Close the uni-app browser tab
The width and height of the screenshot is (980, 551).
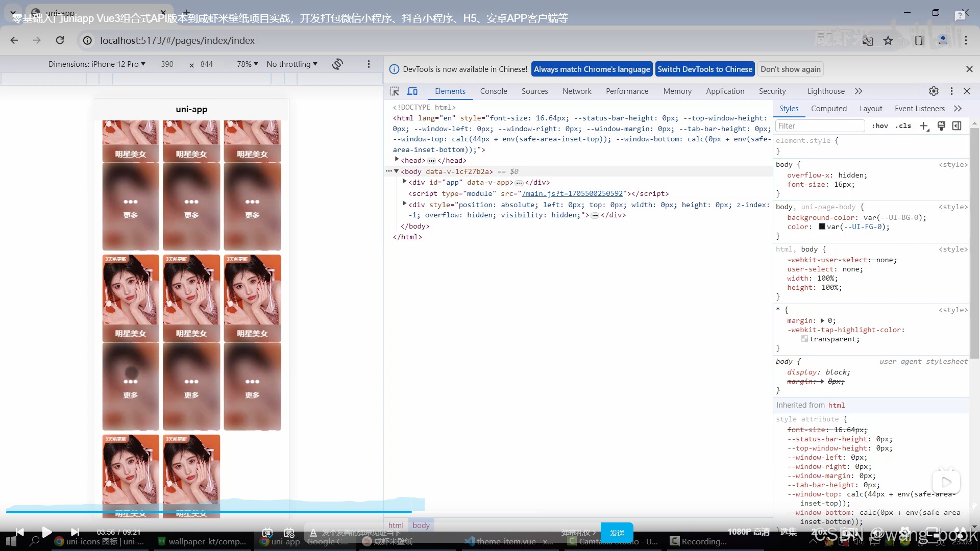pyautogui.click(x=163, y=13)
